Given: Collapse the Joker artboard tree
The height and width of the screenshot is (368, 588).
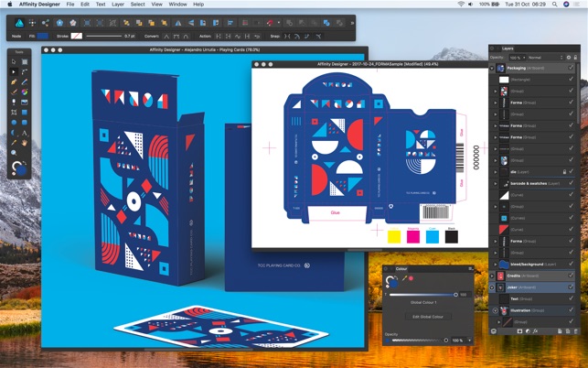Looking at the screenshot, I should [x=492, y=287].
